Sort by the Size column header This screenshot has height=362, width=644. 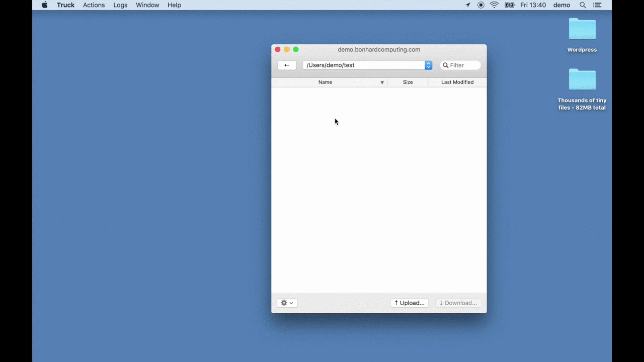pyautogui.click(x=408, y=82)
